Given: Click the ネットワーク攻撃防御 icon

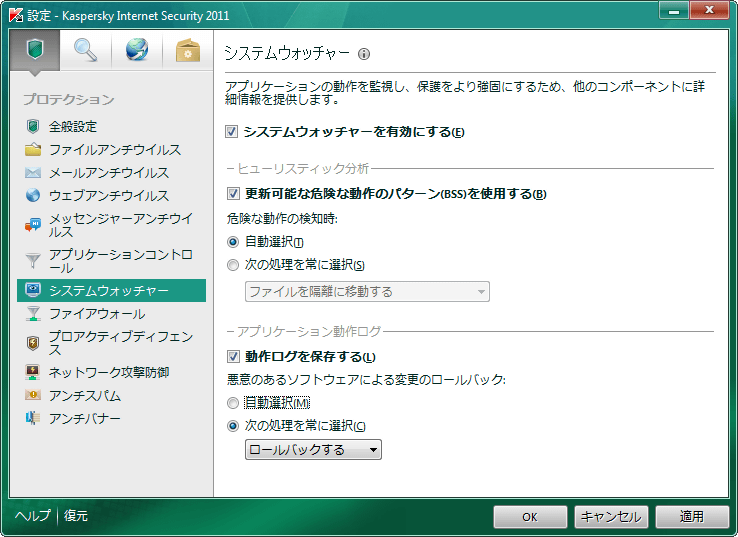Looking at the screenshot, I should [33, 372].
